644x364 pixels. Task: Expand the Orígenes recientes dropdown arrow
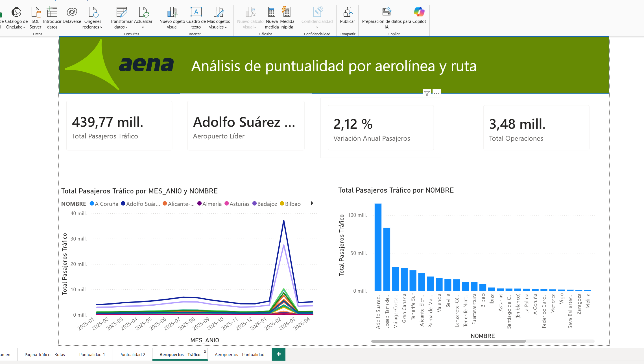pyautogui.click(x=101, y=27)
